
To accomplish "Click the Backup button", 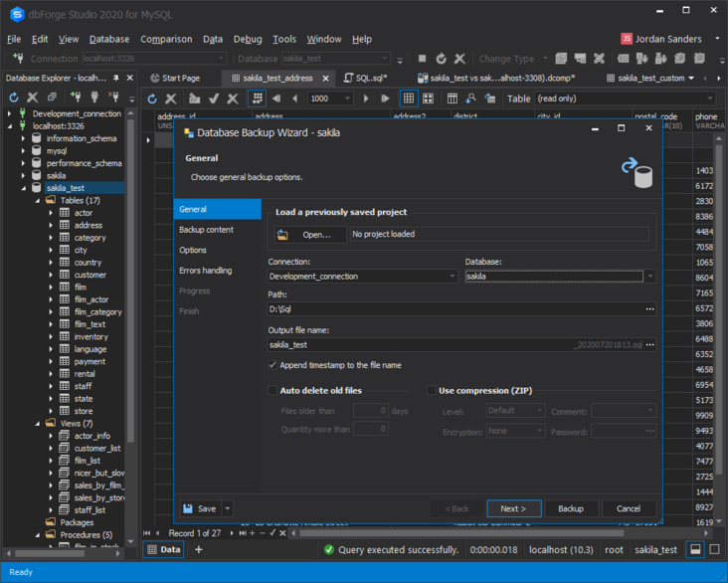I will point(571,508).
